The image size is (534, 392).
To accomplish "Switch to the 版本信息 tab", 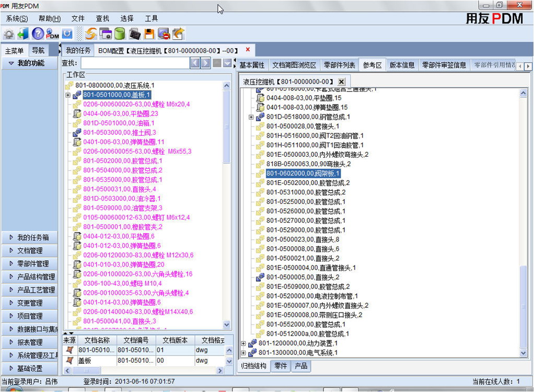I will point(402,65).
